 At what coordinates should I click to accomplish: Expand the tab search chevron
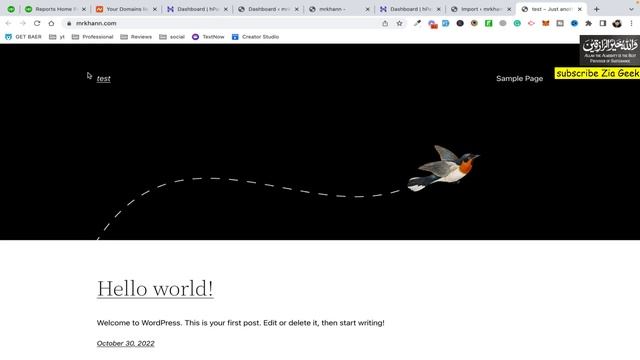[631, 9]
